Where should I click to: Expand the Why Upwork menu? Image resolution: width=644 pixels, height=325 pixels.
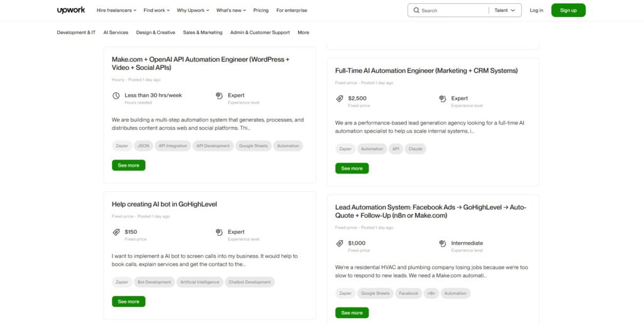pyautogui.click(x=192, y=10)
